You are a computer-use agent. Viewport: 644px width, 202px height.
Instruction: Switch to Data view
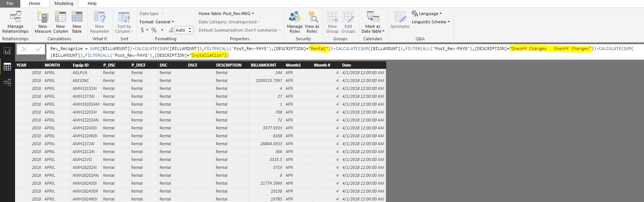pos(7,67)
